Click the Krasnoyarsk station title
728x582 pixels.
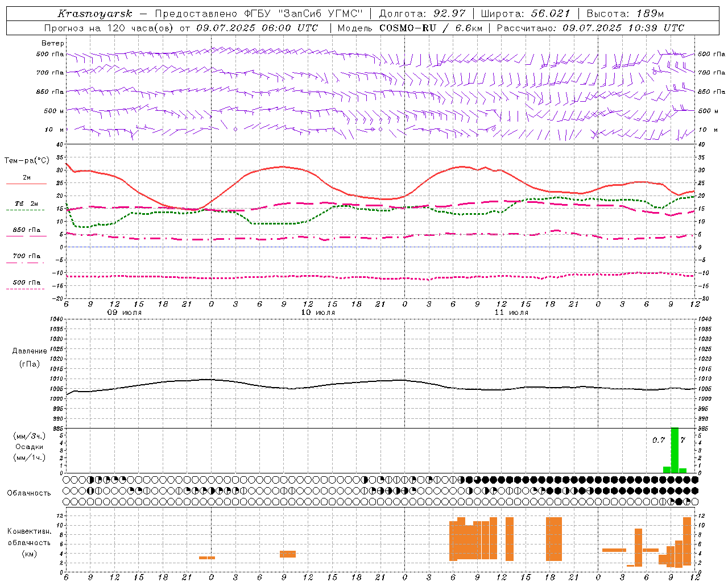95,14
